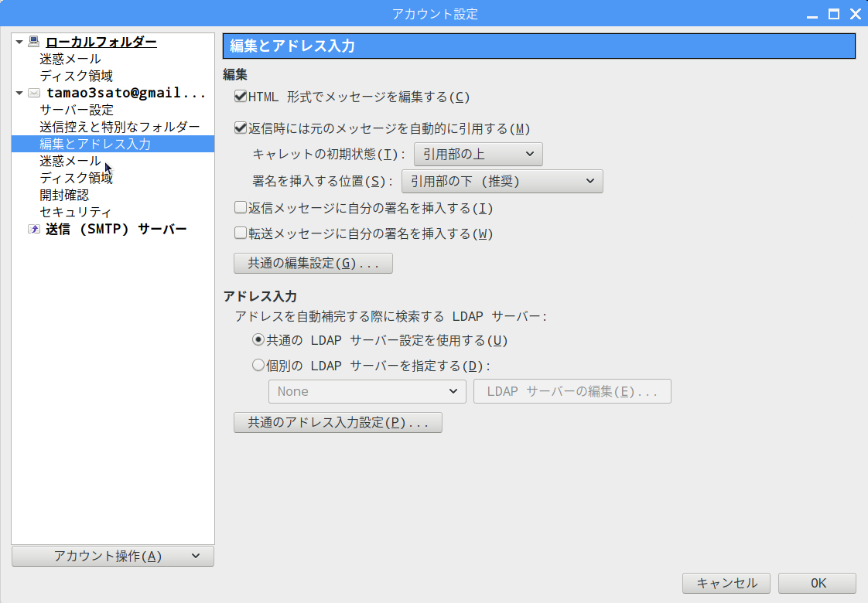The height and width of the screenshot is (603, 868).
Task: Select 編集とアドレス入力 in the tree
Action: click(113, 144)
